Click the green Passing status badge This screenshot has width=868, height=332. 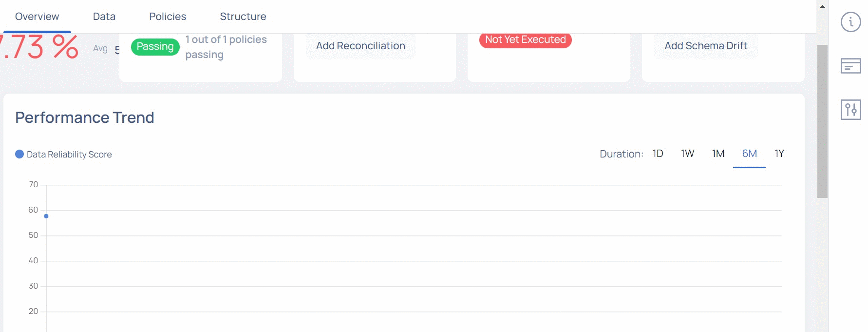(155, 47)
